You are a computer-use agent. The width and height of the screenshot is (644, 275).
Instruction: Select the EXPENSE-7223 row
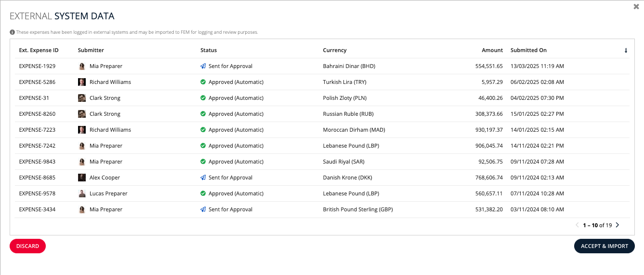click(322, 130)
